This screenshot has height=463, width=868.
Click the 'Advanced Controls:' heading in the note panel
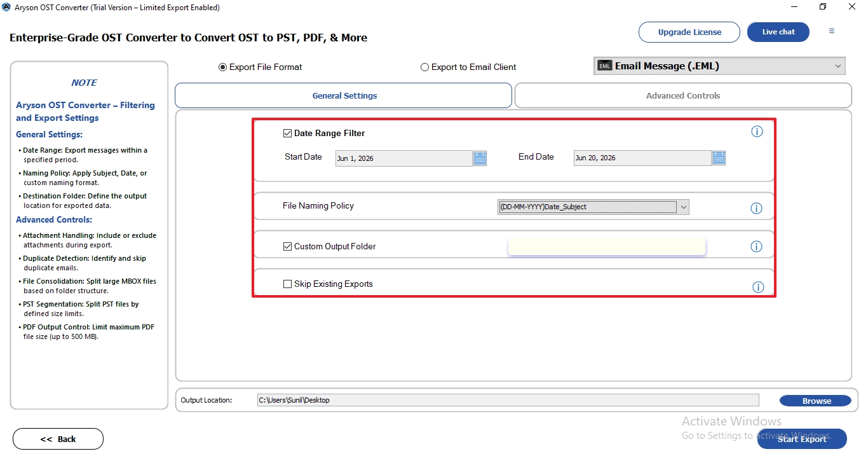pyautogui.click(x=54, y=219)
